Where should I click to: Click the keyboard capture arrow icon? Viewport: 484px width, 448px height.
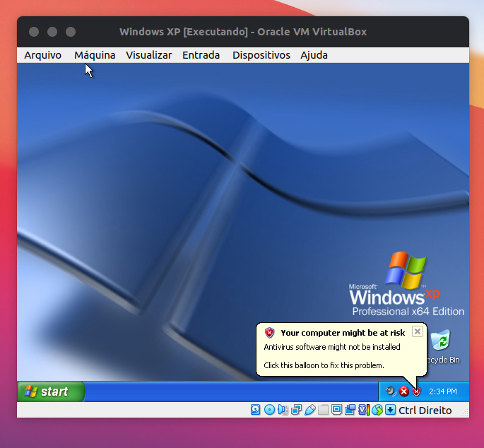tap(391, 410)
